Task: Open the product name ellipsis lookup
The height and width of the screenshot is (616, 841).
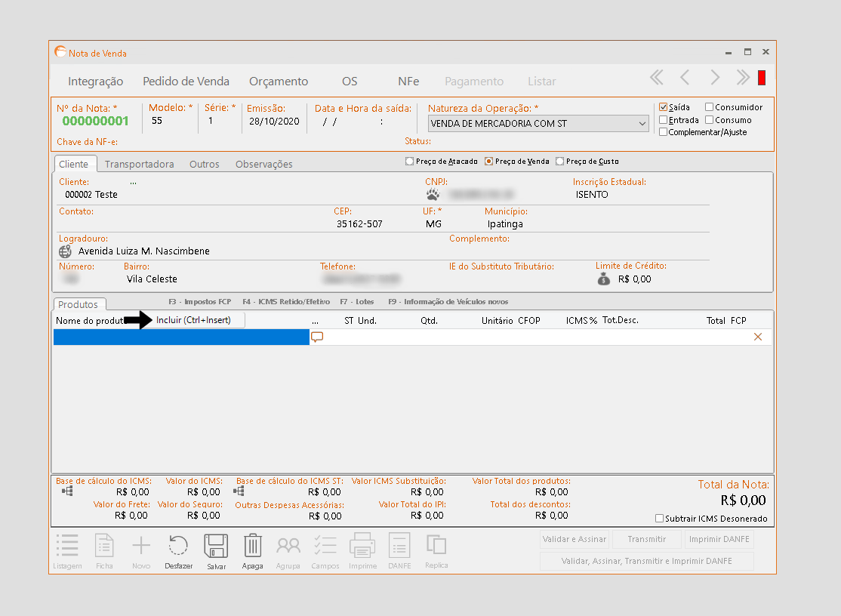Action: [x=315, y=321]
